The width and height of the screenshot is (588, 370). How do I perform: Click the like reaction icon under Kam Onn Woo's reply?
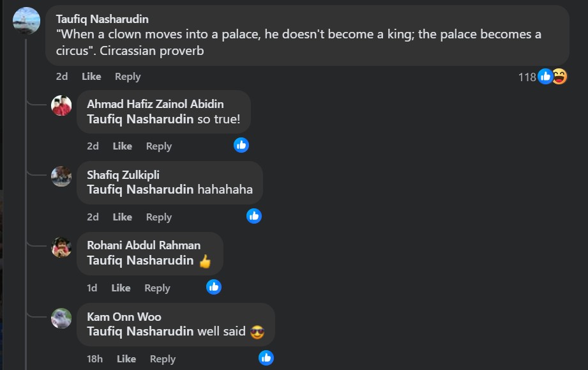tap(266, 358)
